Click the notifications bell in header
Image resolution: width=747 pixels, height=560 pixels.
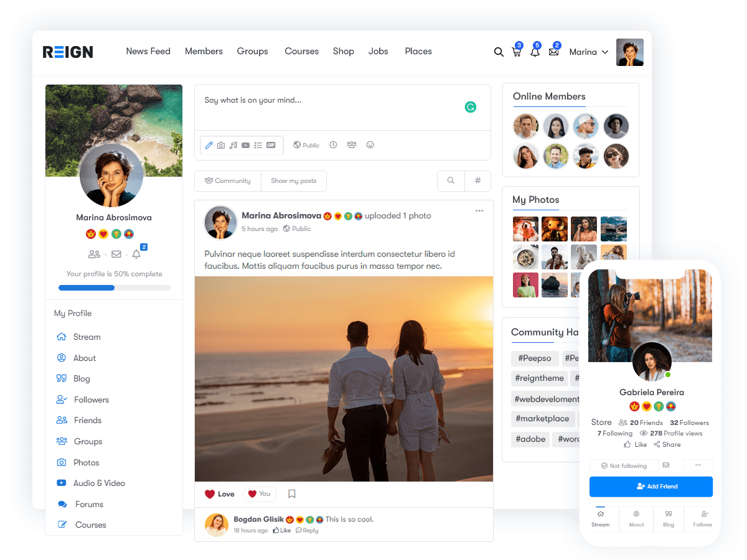(535, 52)
